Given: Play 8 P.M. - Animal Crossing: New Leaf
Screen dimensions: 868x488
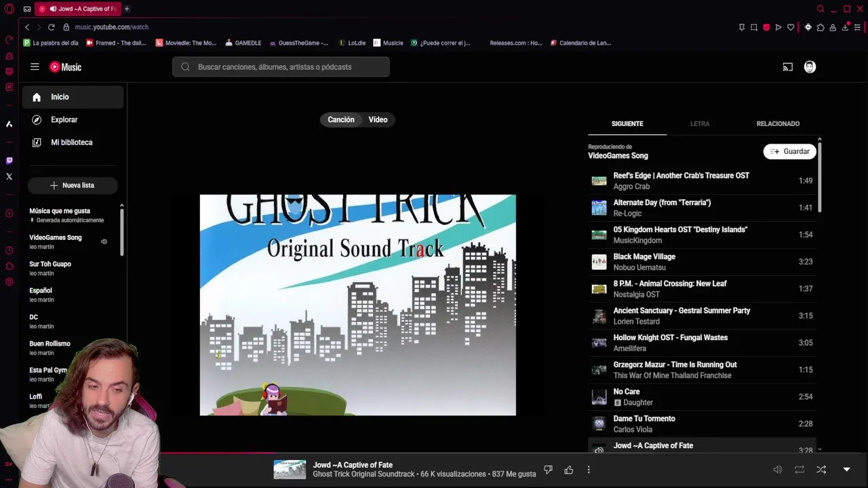Looking at the screenshot, I should [x=702, y=289].
